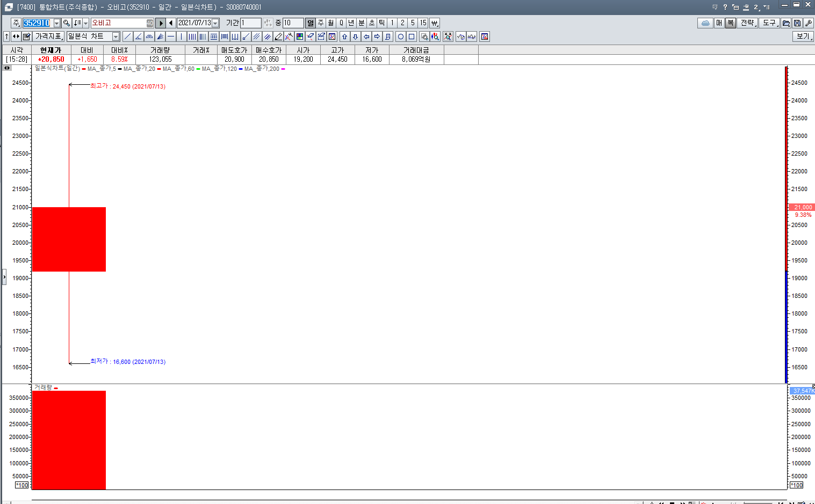This screenshot has height=504, width=815.
Task: Click the play forward arrow button
Action: pos(161,23)
